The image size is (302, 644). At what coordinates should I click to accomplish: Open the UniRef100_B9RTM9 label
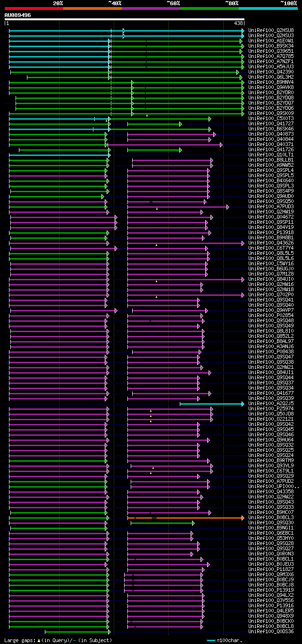[x=271, y=460]
